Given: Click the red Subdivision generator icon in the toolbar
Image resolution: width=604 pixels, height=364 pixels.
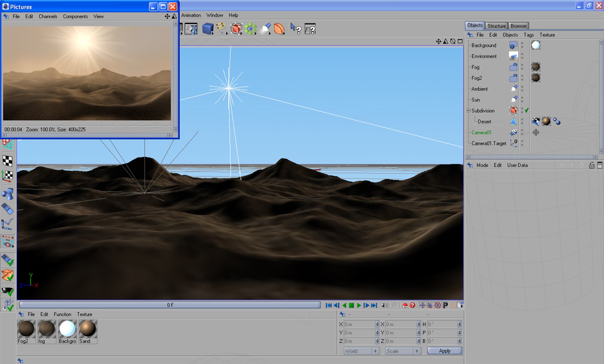Looking at the screenshot, I should (x=236, y=29).
